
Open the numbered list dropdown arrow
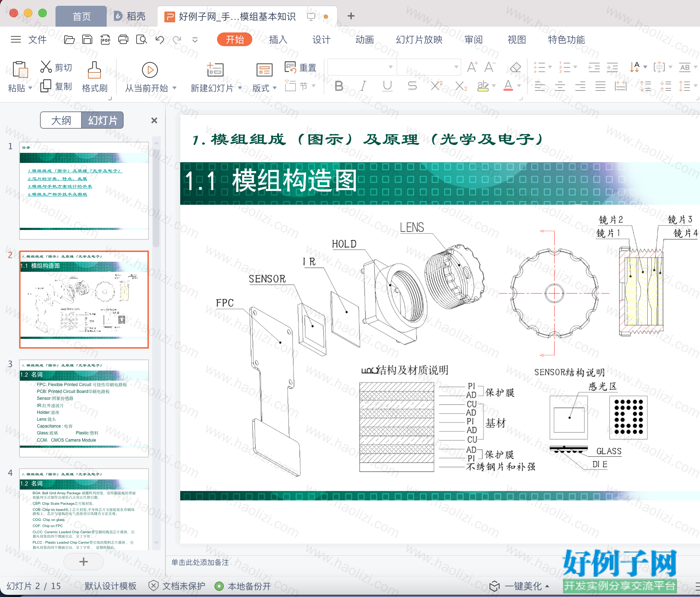pos(575,67)
